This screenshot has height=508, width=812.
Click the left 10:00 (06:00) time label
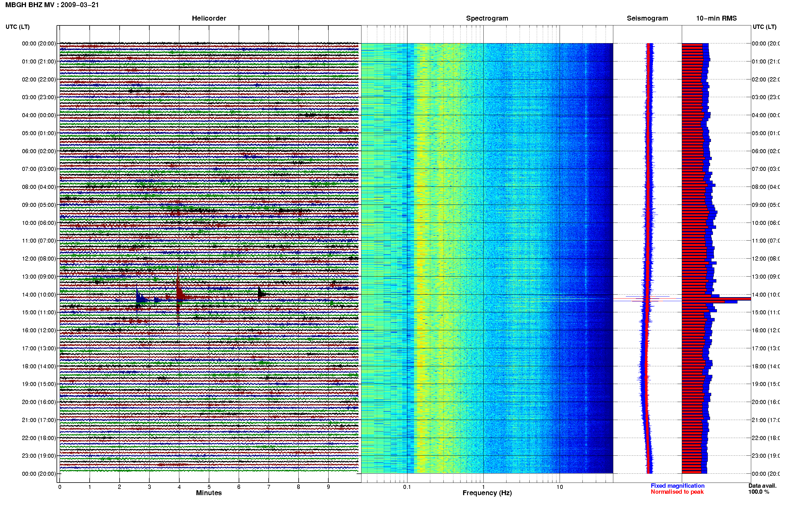[x=39, y=223]
